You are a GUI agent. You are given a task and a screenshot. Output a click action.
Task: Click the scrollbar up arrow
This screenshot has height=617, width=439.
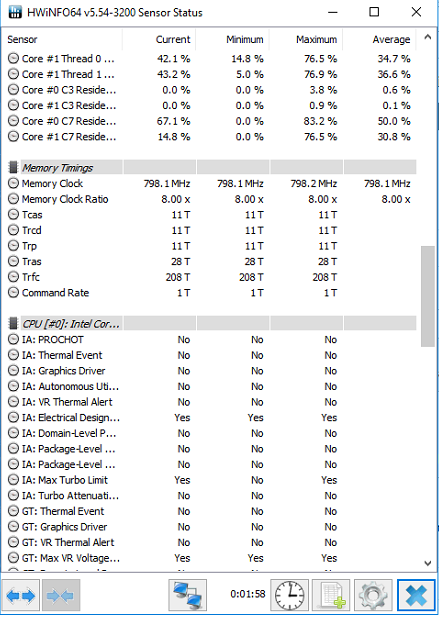pos(428,37)
